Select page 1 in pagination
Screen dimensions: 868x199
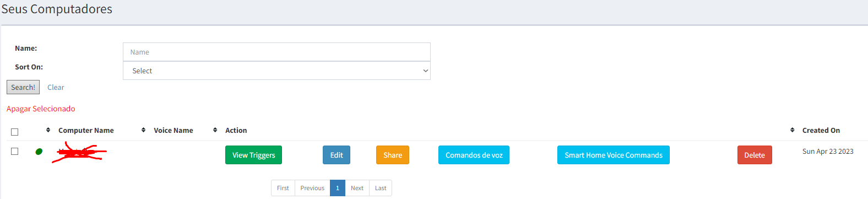click(x=338, y=188)
